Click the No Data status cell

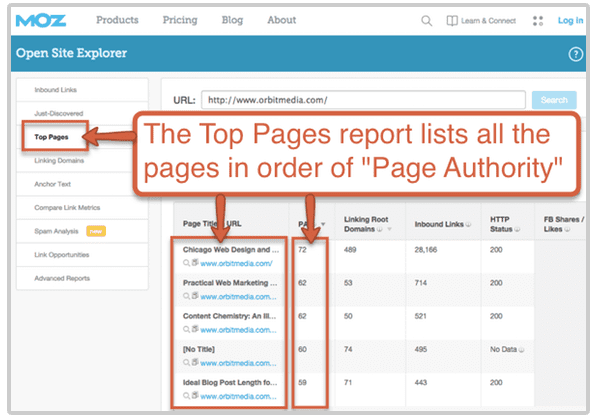tap(503, 349)
